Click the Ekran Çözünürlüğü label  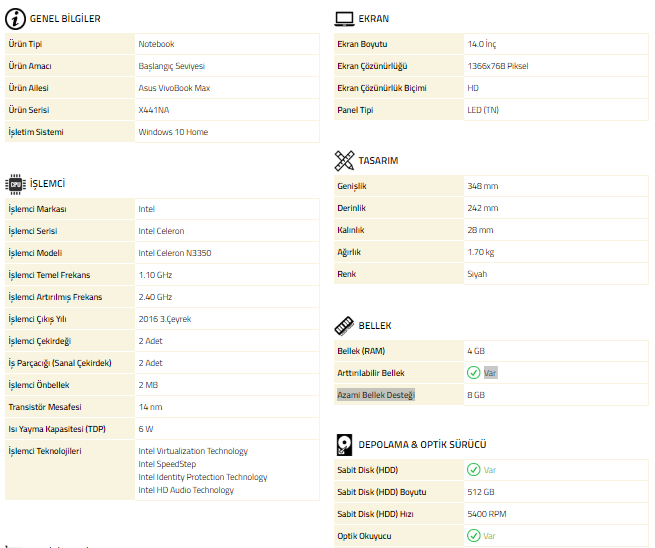(372, 66)
